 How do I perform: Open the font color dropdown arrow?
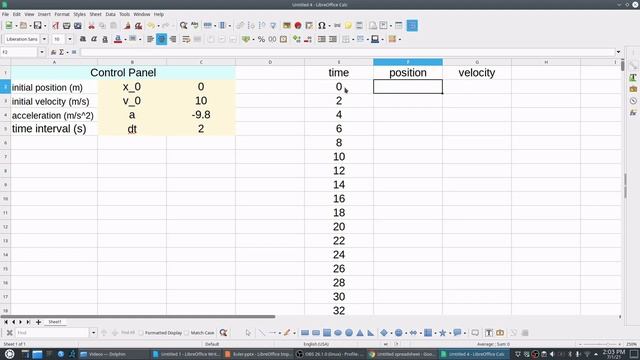pos(125,39)
